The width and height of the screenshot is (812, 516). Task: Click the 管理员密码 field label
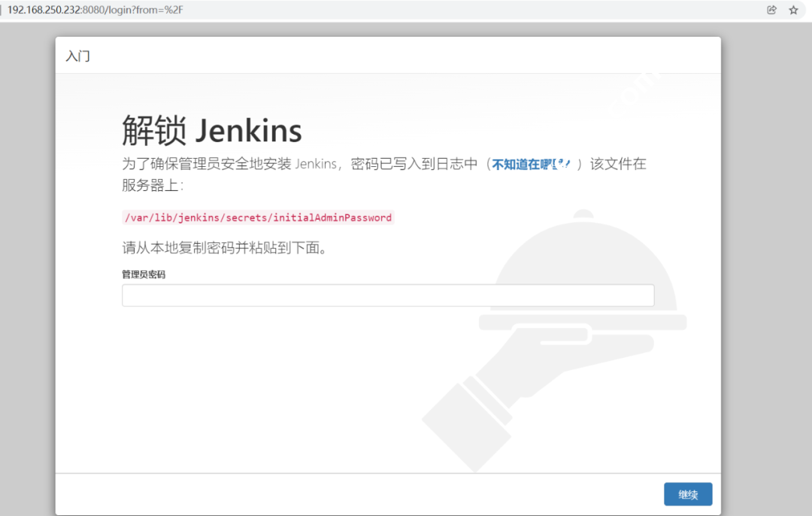click(x=144, y=275)
